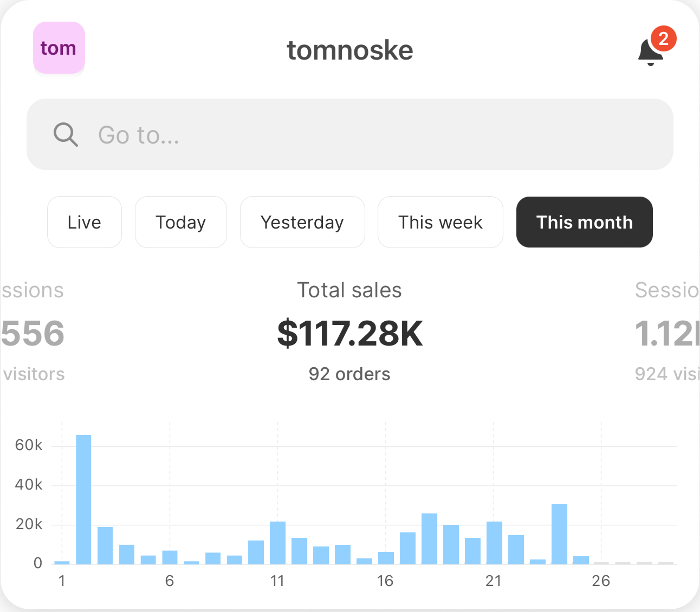The height and width of the screenshot is (612, 700).
Task: Select the day 11 sales bar
Action: tap(277, 543)
